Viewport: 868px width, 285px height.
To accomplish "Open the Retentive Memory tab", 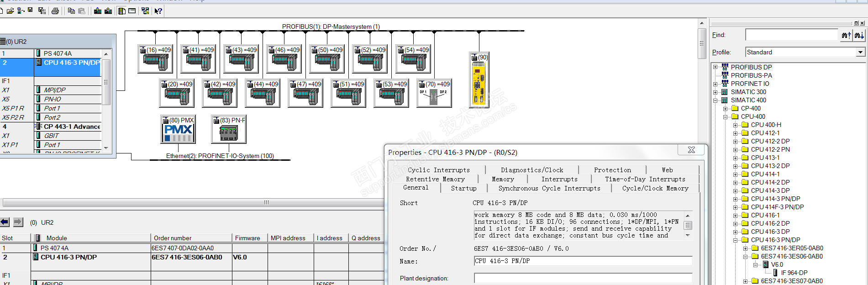I will tap(435, 179).
